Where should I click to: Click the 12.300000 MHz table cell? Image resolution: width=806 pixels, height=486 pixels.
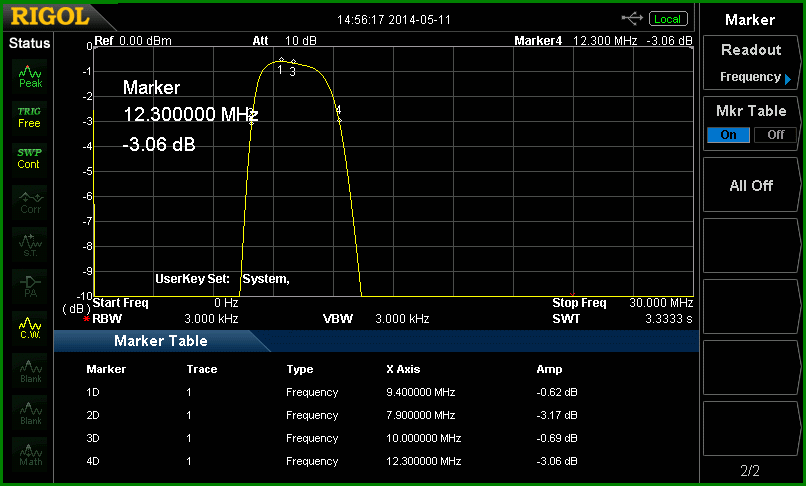point(424,461)
